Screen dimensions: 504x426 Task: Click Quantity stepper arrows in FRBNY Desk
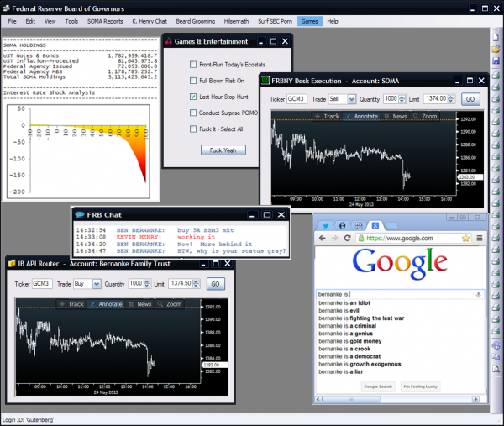click(x=402, y=99)
